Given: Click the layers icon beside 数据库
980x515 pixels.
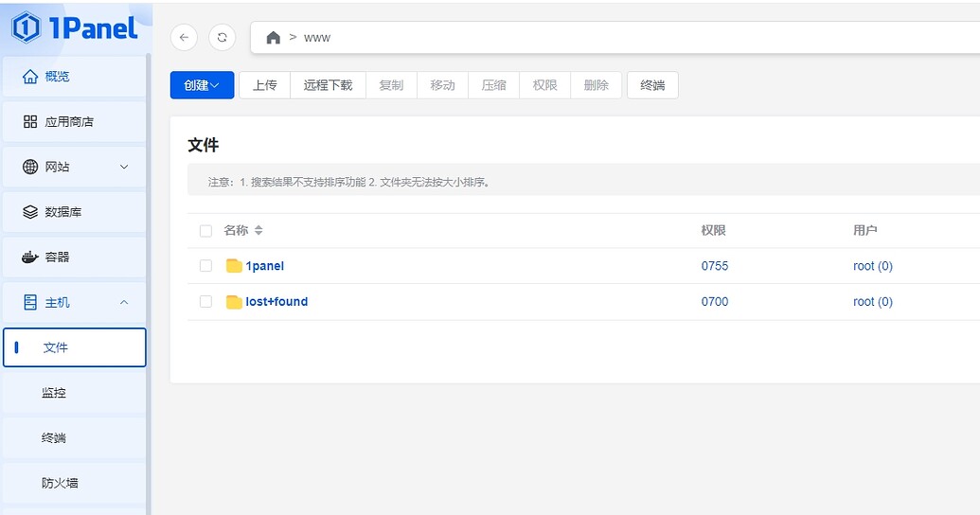Looking at the screenshot, I should pyautogui.click(x=30, y=212).
